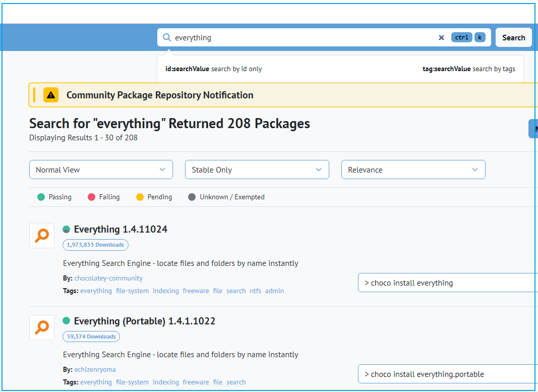The height and width of the screenshot is (392, 538).
Task: Click 'freeware' tag under Everything 1.4.11024
Action: 196,291
